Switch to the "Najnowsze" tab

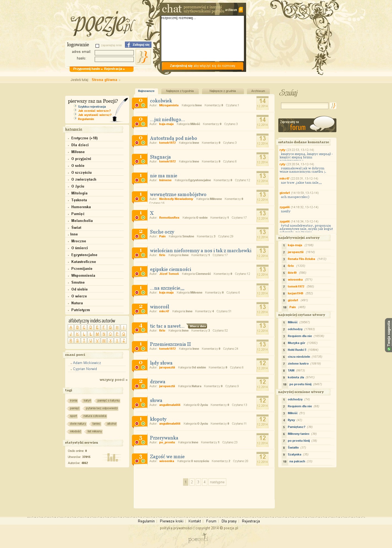[146, 91]
